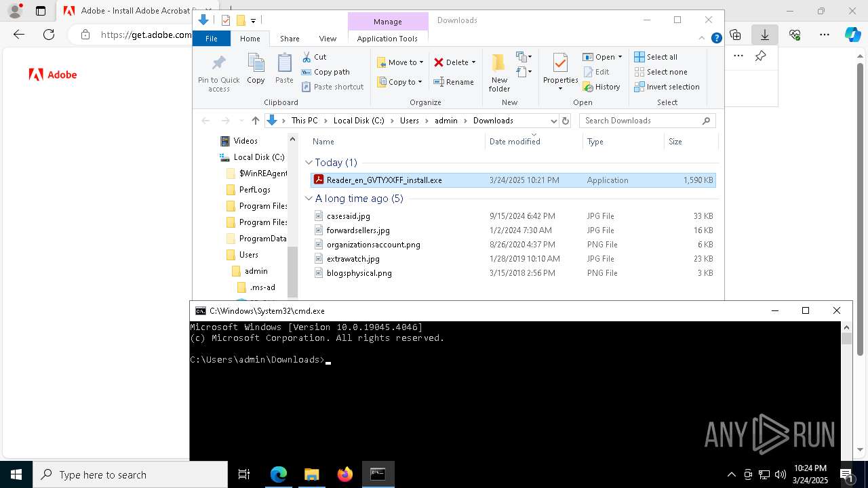Click Users in address breadcrumb
This screenshot has width=868, height=488.
409,121
